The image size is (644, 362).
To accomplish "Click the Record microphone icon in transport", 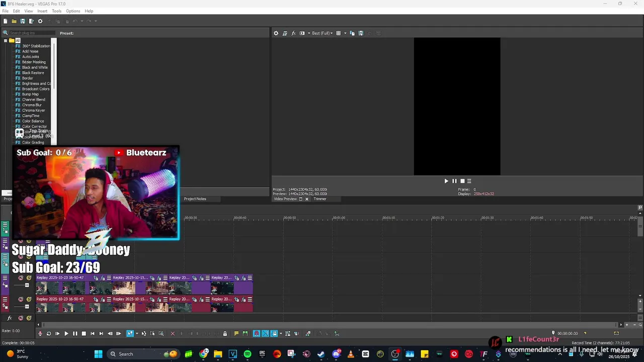I will [x=40, y=333].
